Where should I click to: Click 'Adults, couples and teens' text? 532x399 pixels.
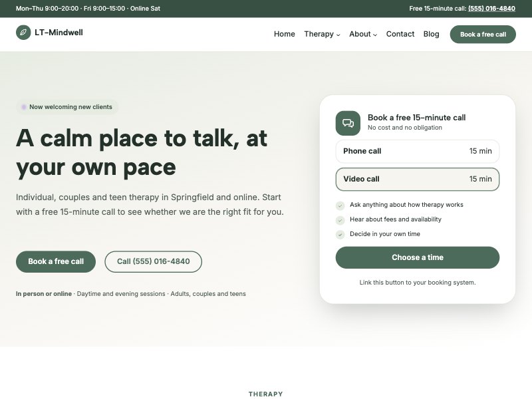(208, 294)
